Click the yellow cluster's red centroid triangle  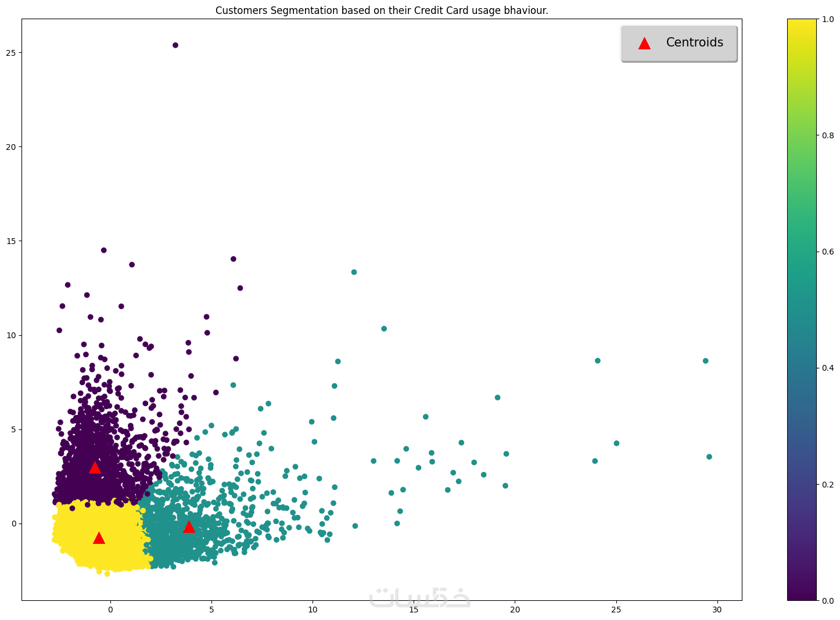pos(99,537)
